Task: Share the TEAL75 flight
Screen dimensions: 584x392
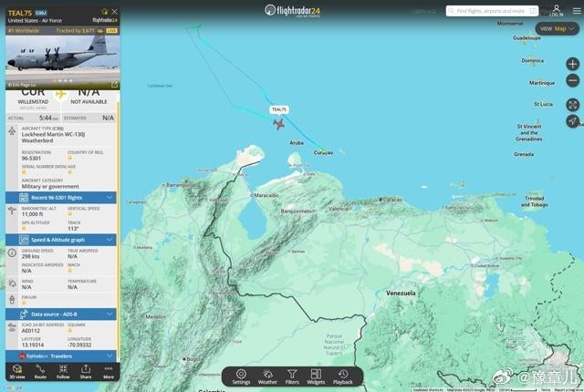Action: pyautogui.click(x=86, y=372)
